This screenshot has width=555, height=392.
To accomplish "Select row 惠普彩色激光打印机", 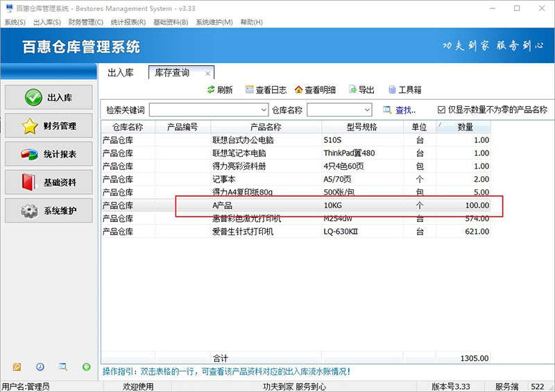I will [296, 219].
